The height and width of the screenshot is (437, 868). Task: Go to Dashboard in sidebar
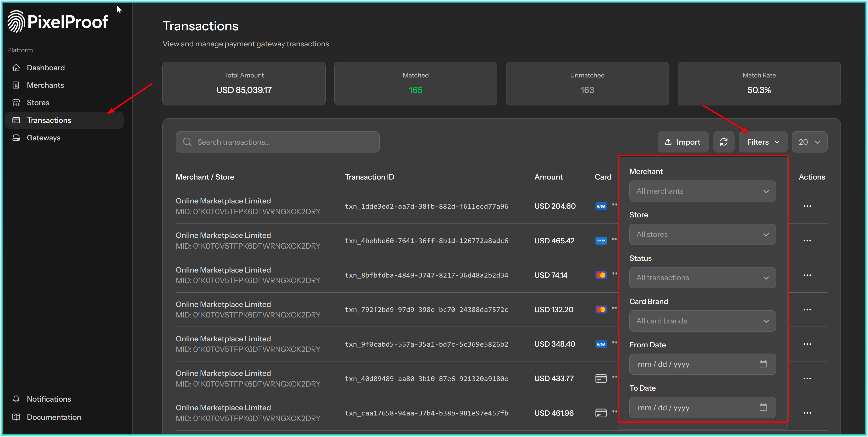tap(45, 68)
